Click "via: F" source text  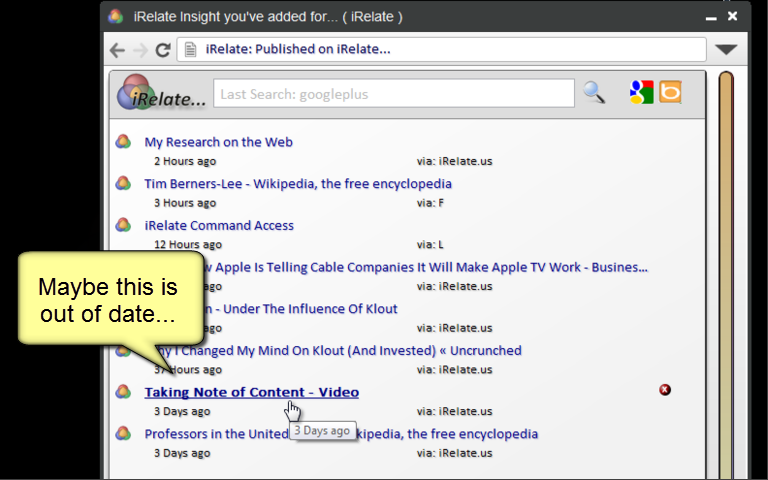pyautogui.click(x=430, y=203)
